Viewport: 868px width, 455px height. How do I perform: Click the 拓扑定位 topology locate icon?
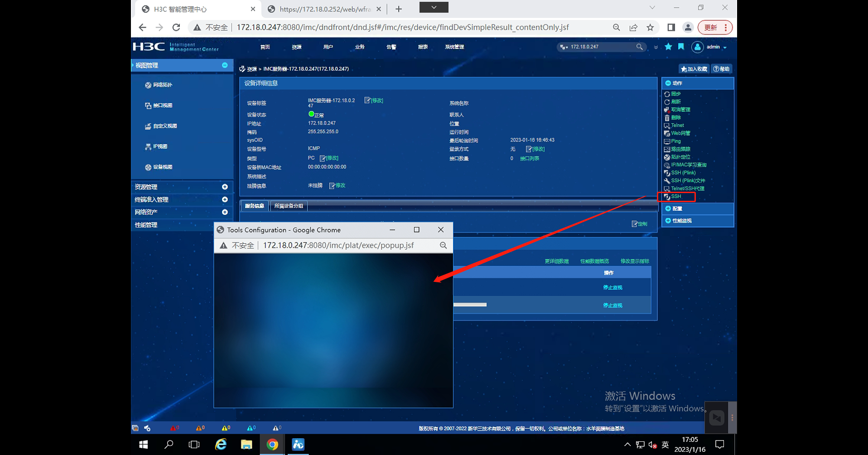[x=667, y=157]
